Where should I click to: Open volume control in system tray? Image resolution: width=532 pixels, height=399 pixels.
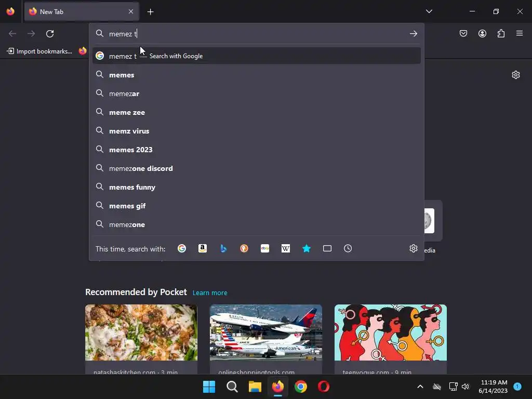tap(465, 387)
